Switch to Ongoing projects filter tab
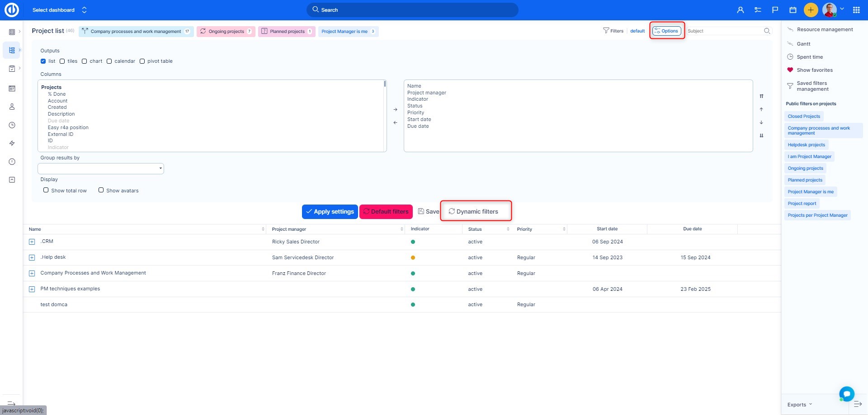 (x=226, y=32)
